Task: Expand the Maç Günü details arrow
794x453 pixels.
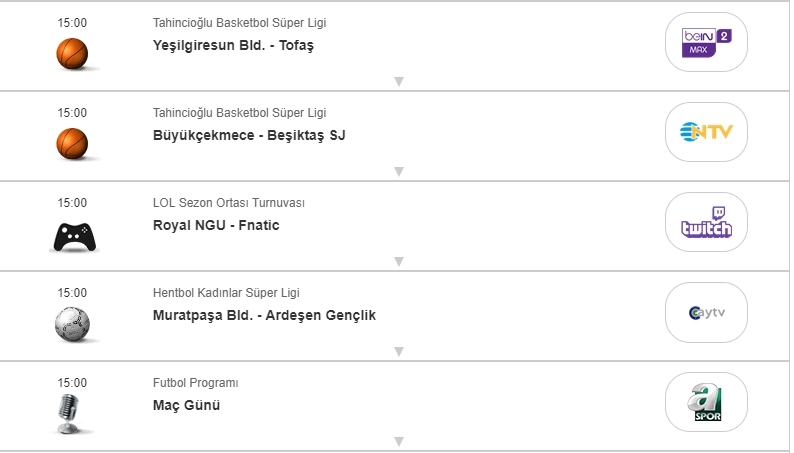Action: (x=398, y=441)
